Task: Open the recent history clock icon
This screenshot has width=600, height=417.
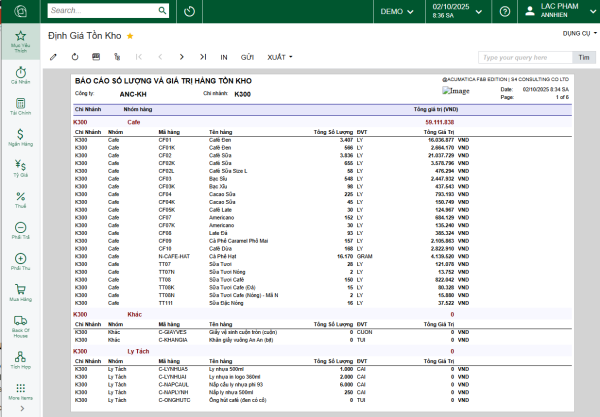Action: click(x=190, y=11)
